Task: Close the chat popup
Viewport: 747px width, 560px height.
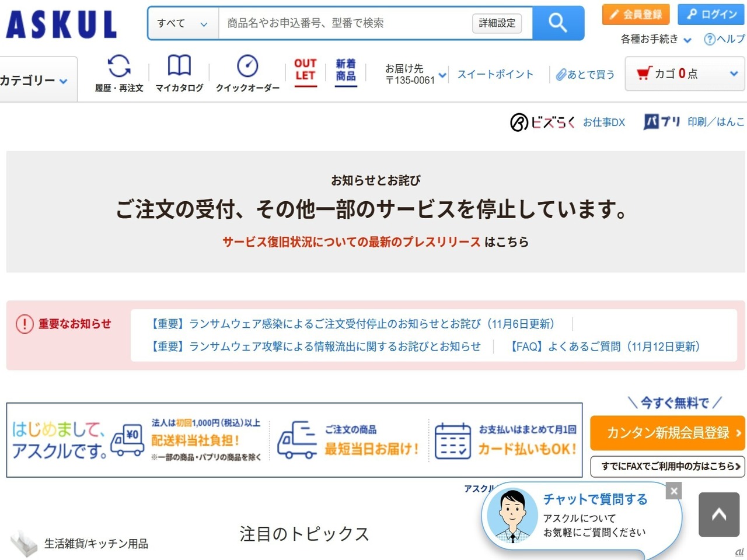Action: [x=674, y=491]
